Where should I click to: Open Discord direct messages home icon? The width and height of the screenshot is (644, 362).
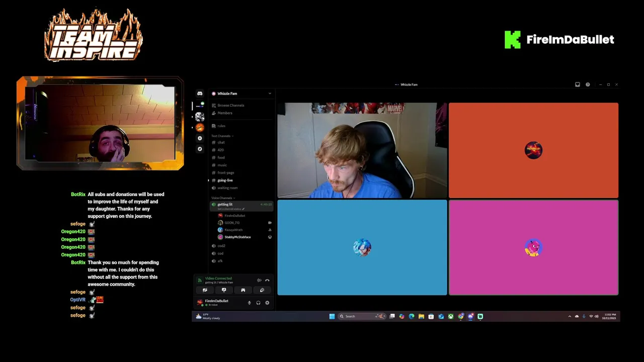pos(200,94)
